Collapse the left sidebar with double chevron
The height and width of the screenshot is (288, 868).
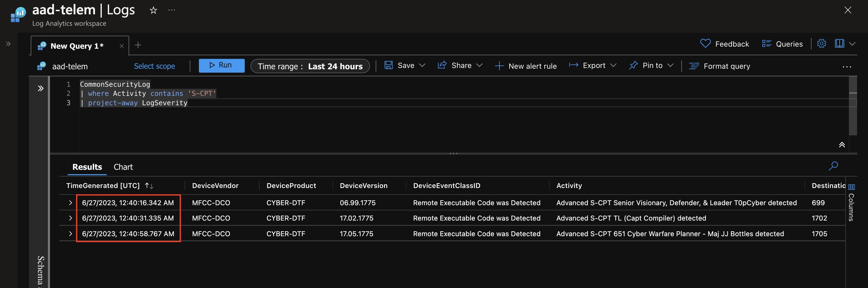pyautogui.click(x=8, y=43)
